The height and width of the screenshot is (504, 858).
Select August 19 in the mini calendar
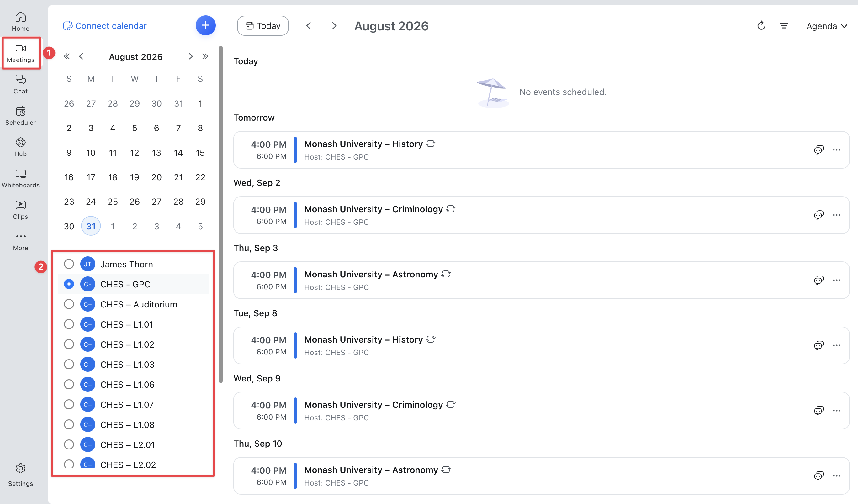tap(135, 177)
